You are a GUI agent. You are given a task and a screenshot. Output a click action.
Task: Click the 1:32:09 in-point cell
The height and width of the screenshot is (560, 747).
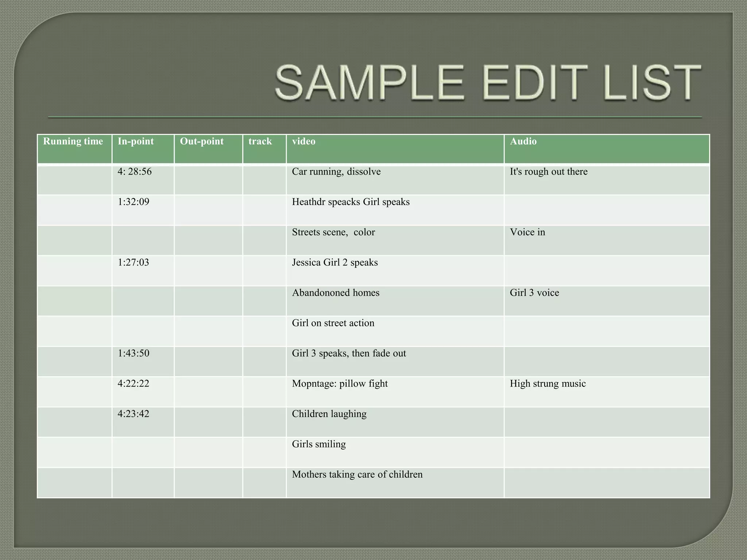(143, 210)
